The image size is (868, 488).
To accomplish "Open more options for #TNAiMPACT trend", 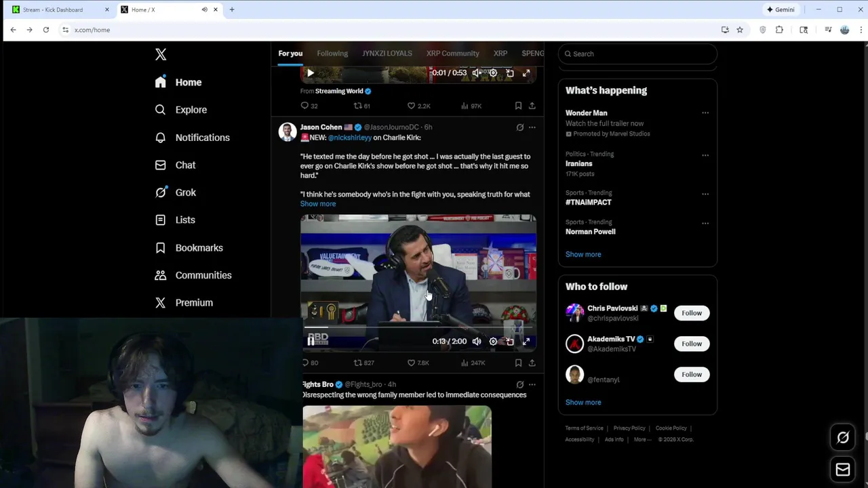I will click(x=705, y=194).
